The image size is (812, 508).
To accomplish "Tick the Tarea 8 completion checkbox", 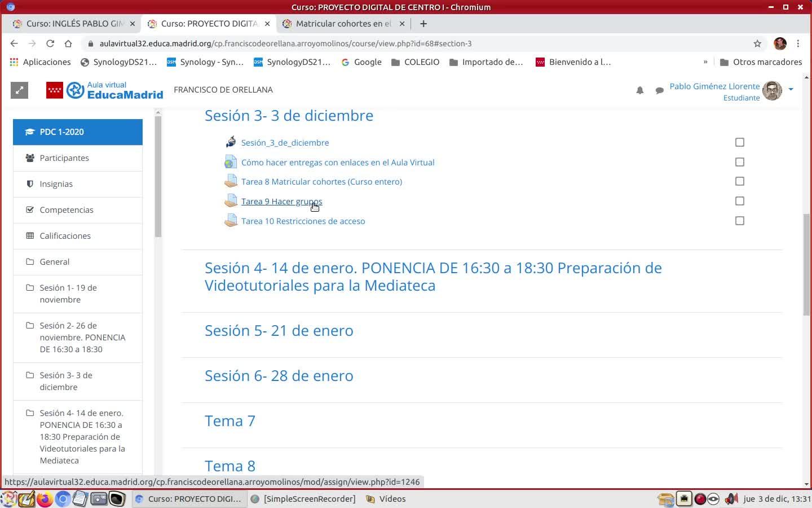I will [x=740, y=181].
